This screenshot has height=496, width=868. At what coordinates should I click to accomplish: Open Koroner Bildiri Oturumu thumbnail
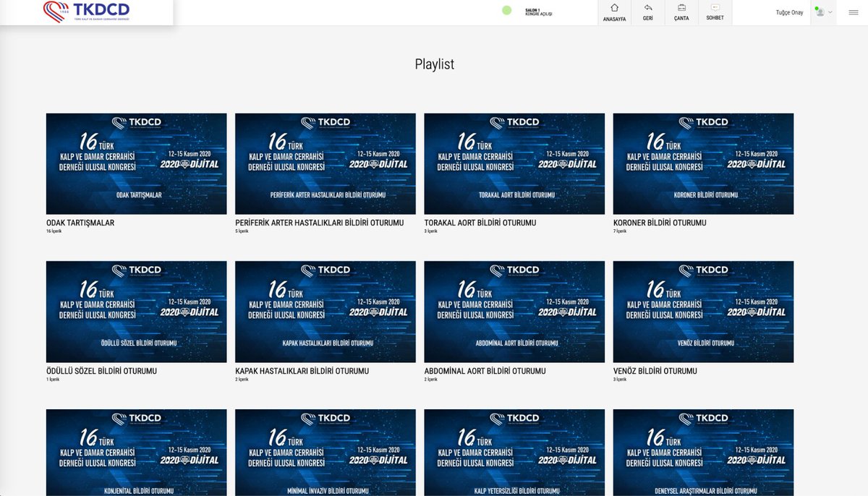coord(703,163)
